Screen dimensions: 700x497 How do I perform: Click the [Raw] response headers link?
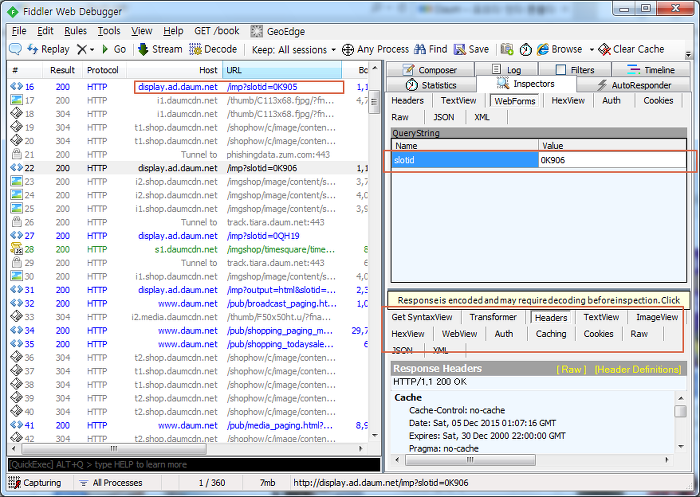571,369
